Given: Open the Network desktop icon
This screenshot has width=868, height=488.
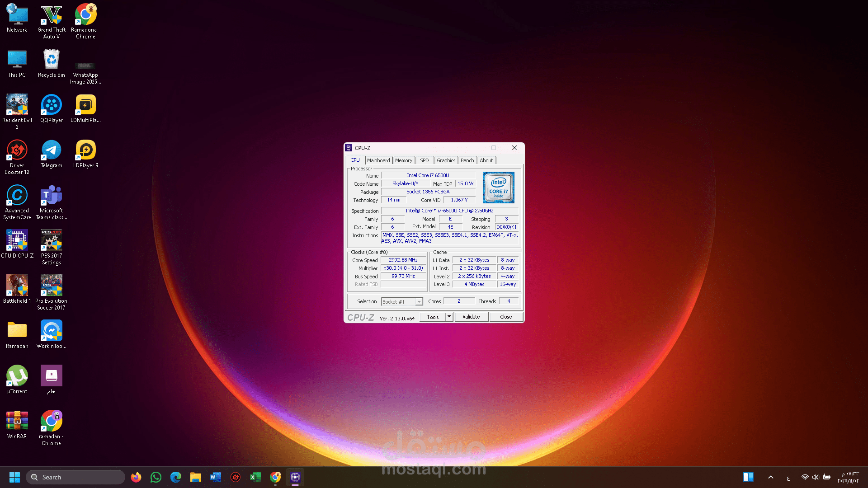Looking at the screenshot, I should tap(17, 18).
